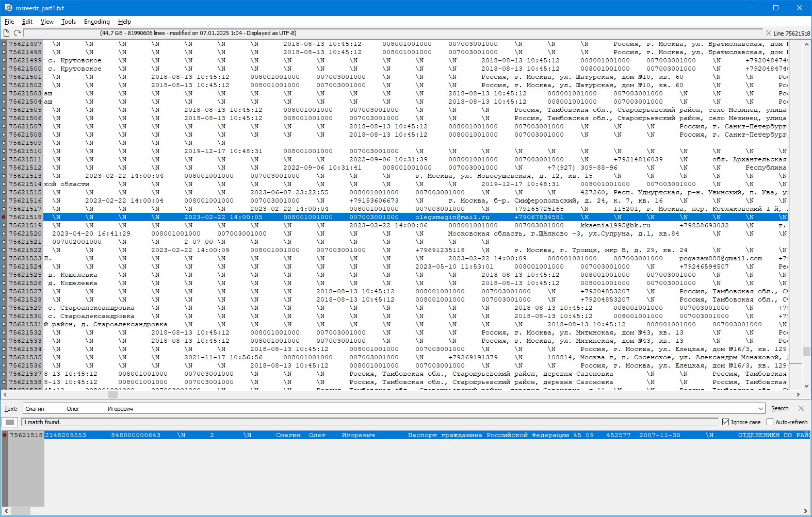Close the line indicator with the X icon
Image resolution: width=812 pixels, height=517 pixels.
pyautogui.click(x=768, y=33)
